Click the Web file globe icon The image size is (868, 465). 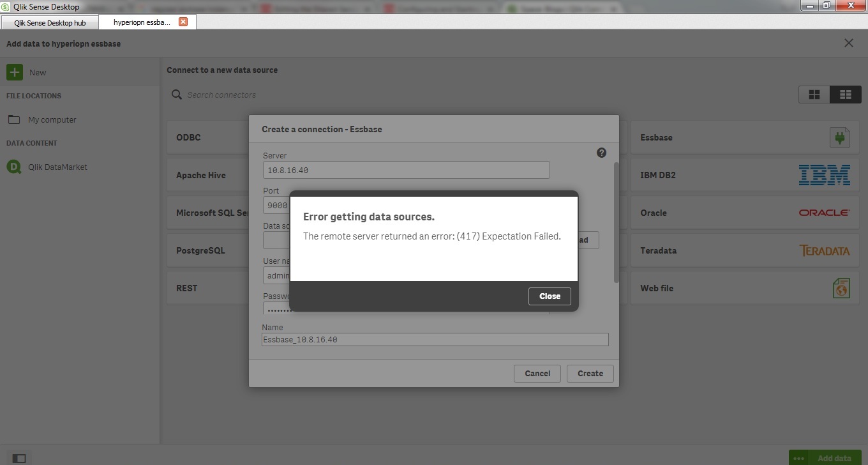[841, 288]
